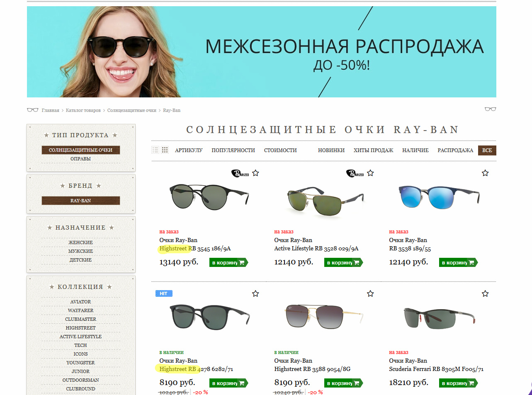
Task: Open the Распродажа filter tab
Action: pos(455,150)
